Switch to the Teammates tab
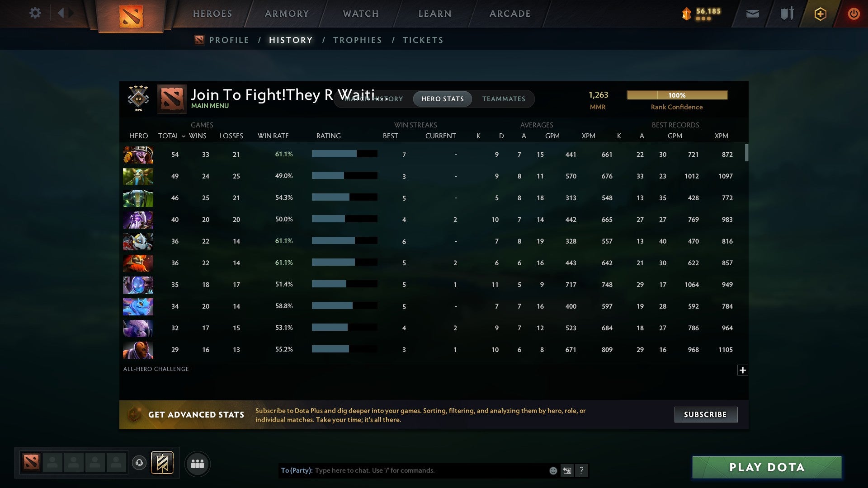The height and width of the screenshot is (488, 868). (504, 99)
